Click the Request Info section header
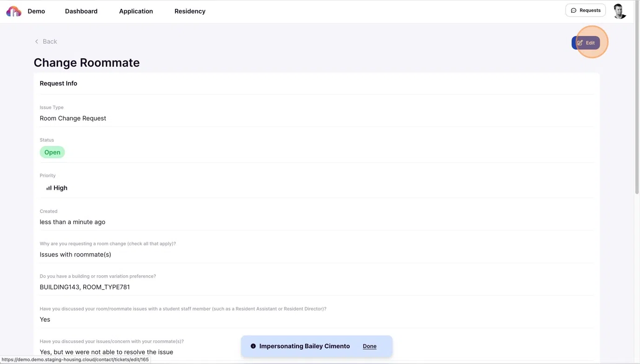Image resolution: width=640 pixels, height=364 pixels. 59,84
